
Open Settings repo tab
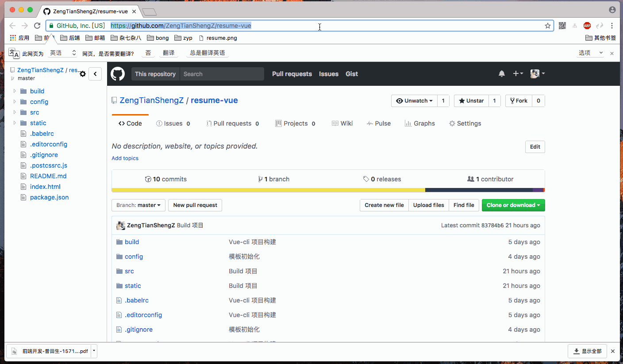465,123
